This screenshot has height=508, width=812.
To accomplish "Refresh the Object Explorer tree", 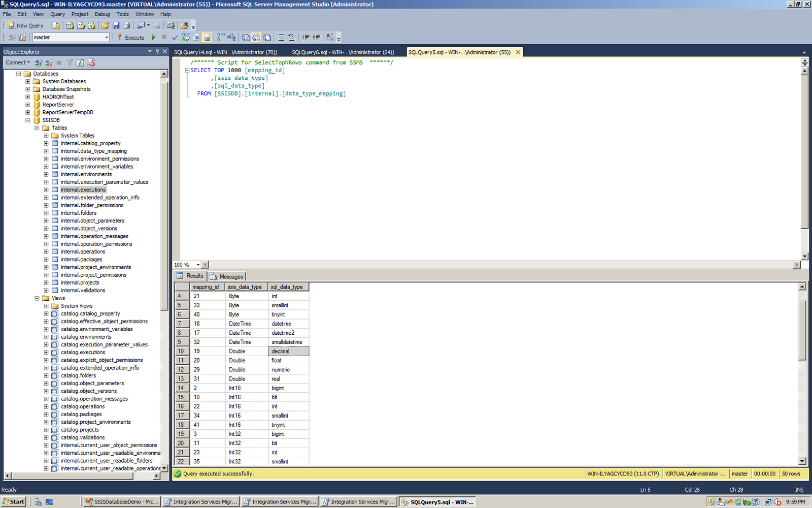I will [x=80, y=62].
